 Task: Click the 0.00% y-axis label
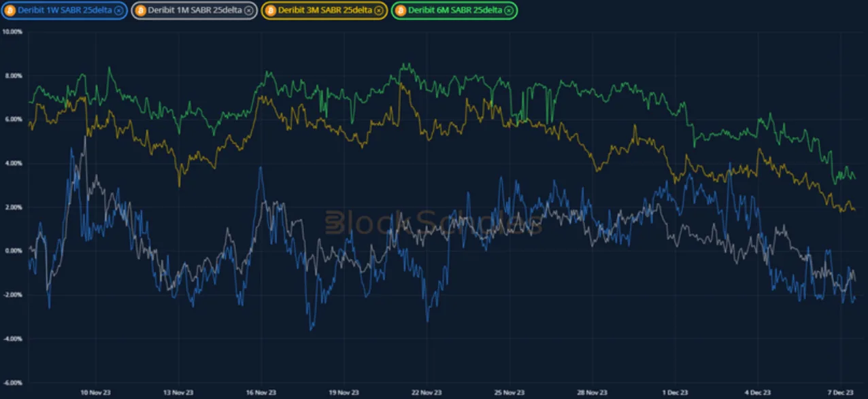[14, 251]
